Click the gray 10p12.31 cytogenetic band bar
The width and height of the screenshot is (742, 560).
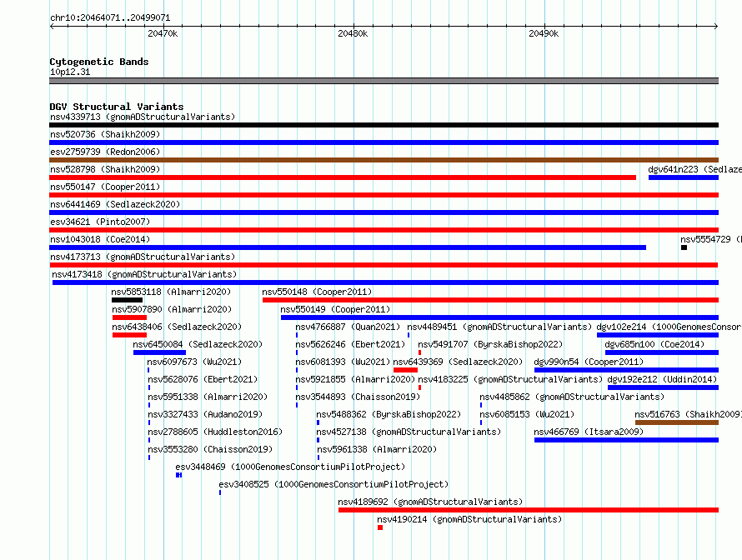384,81
